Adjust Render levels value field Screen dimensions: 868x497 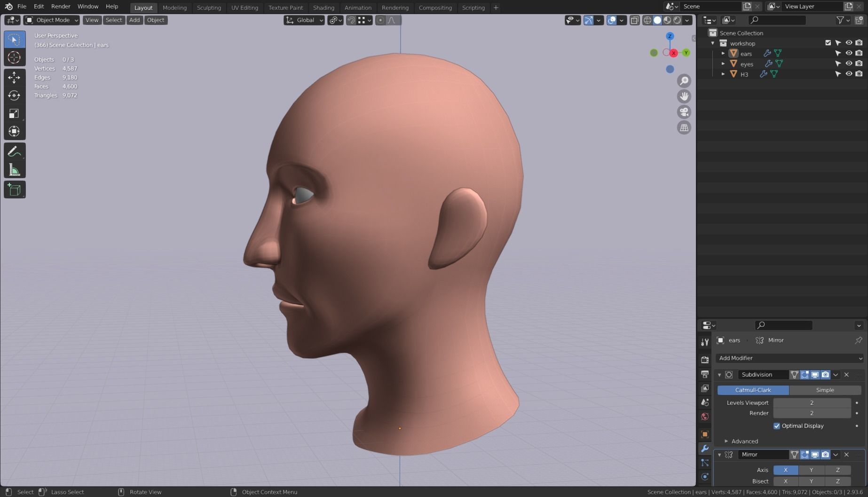[812, 413]
